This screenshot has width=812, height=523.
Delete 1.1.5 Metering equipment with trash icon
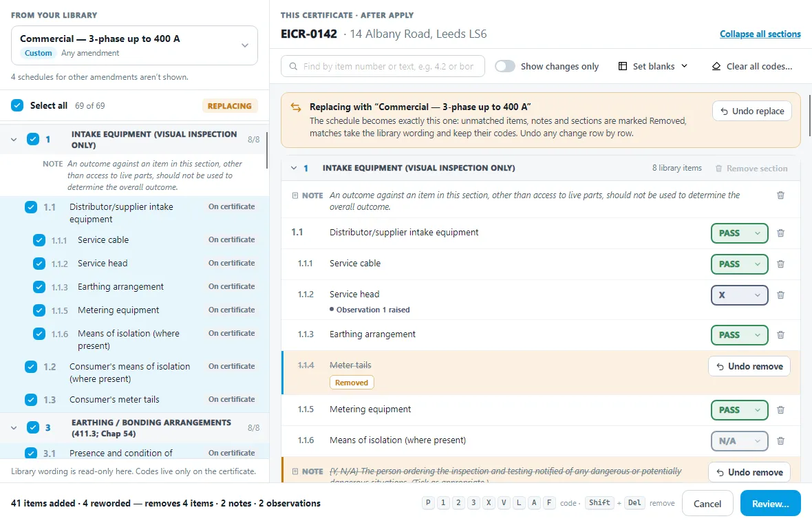click(x=780, y=410)
